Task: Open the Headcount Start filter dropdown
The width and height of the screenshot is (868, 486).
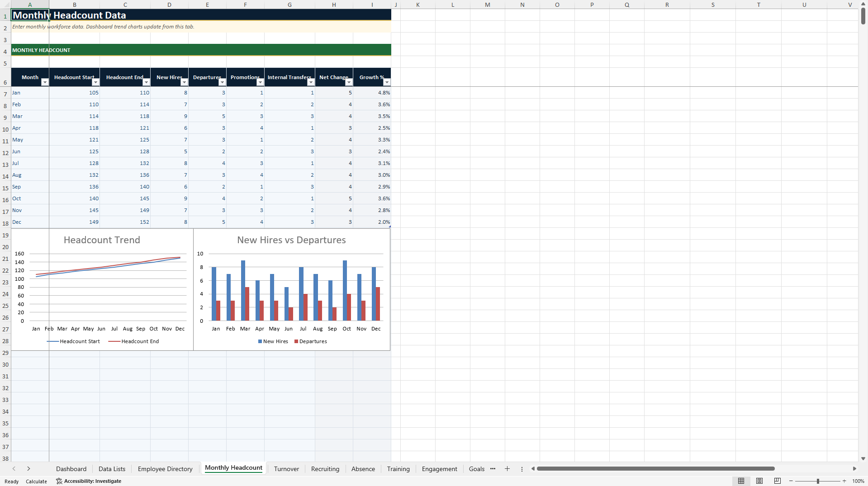Action: point(95,82)
